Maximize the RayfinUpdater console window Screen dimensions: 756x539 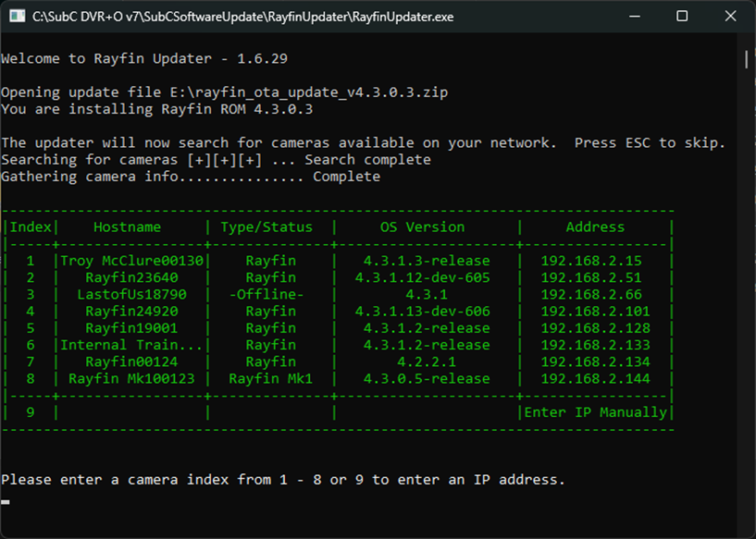click(x=682, y=17)
